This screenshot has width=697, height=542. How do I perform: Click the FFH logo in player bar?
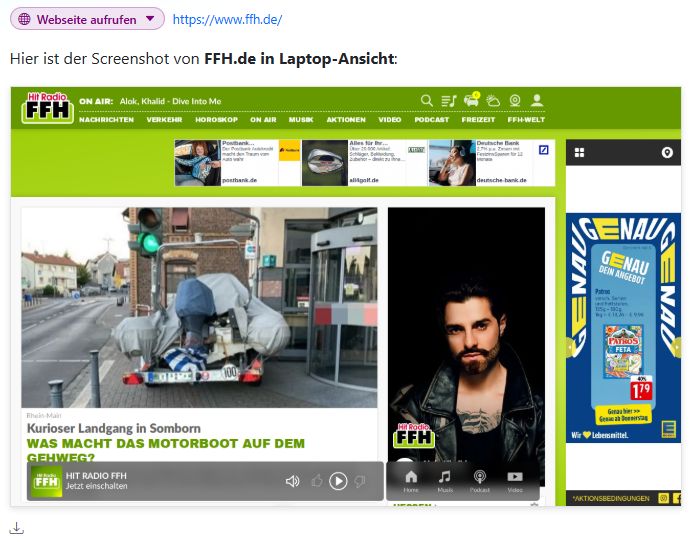click(x=46, y=481)
